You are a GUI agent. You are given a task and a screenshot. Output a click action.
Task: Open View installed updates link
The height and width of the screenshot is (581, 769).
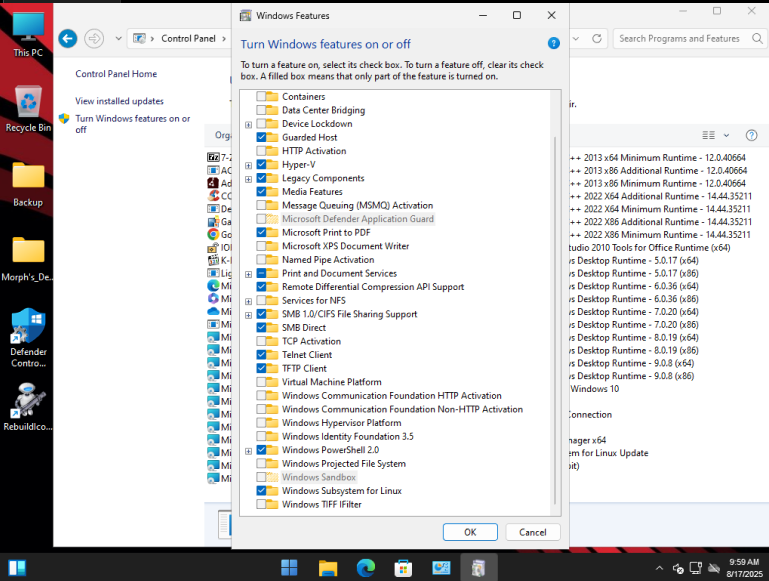(x=119, y=101)
